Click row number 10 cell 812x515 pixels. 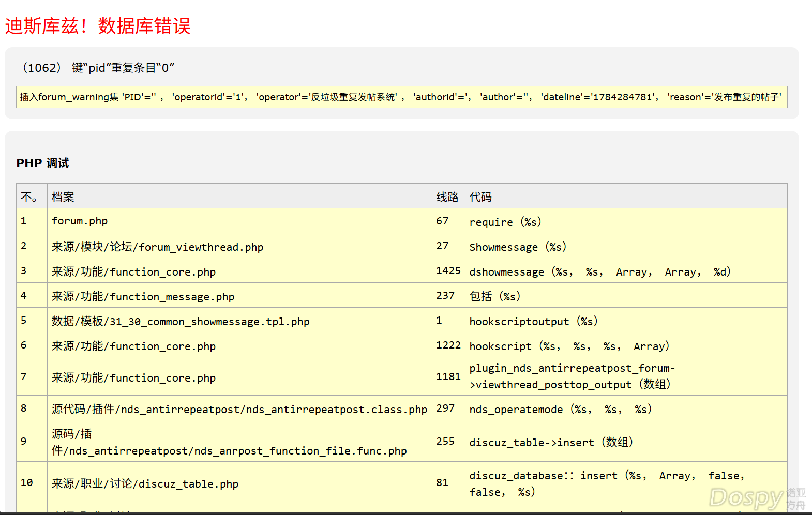(x=32, y=482)
